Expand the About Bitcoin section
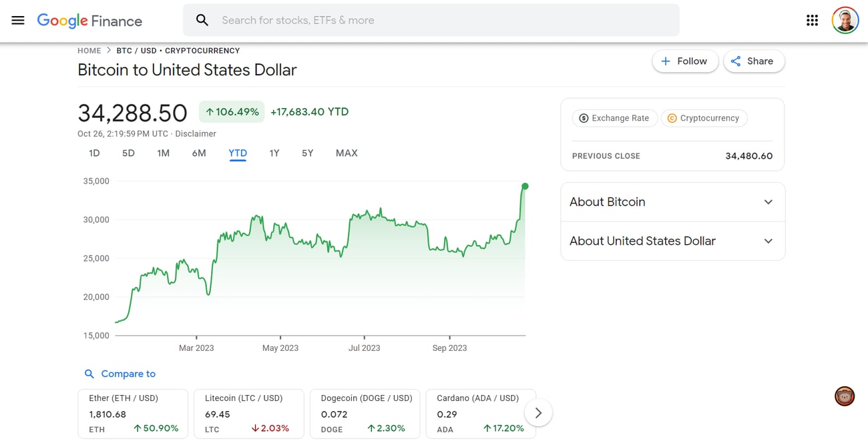The width and height of the screenshot is (868, 441). (x=672, y=202)
